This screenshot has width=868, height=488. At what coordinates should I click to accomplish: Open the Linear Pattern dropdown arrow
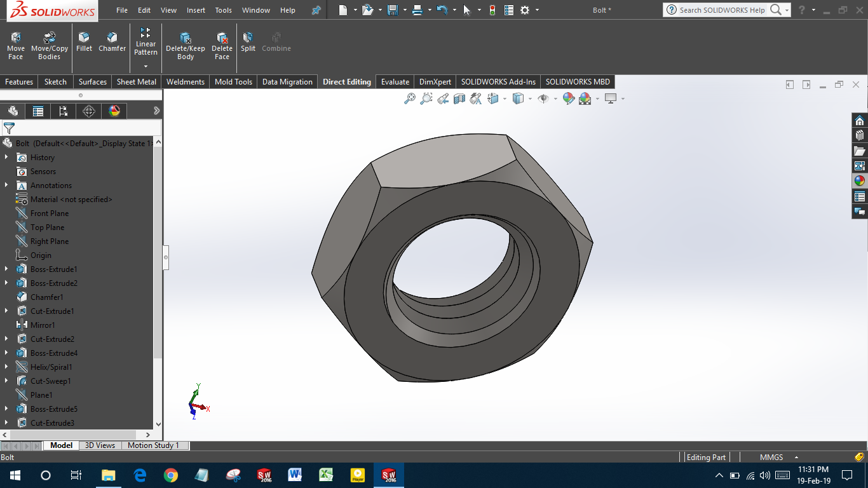tap(146, 67)
